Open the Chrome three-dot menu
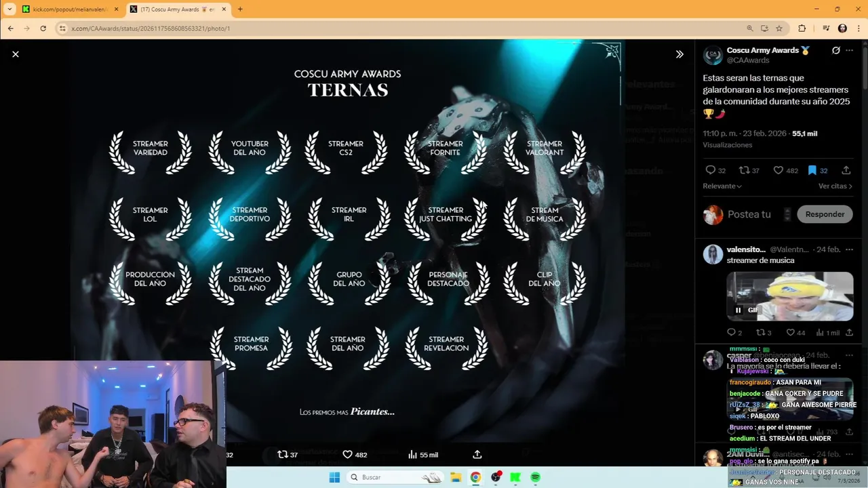This screenshot has width=868, height=488. [859, 28]
